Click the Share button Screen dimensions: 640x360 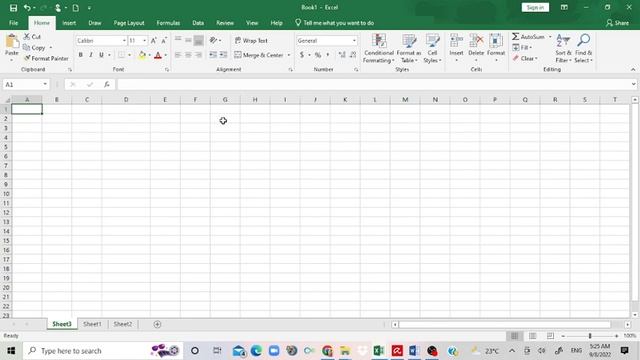[618, 23]
